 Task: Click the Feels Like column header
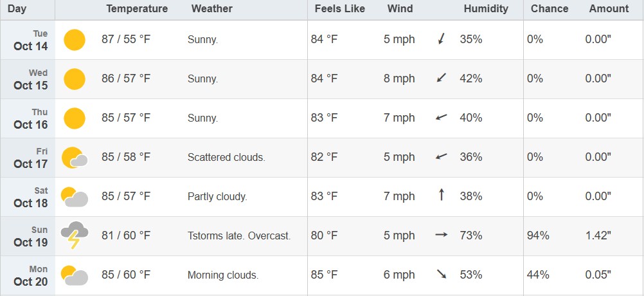[x=339, y=9]
